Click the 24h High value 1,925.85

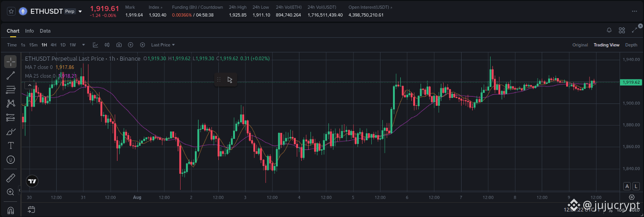[238, 15]
